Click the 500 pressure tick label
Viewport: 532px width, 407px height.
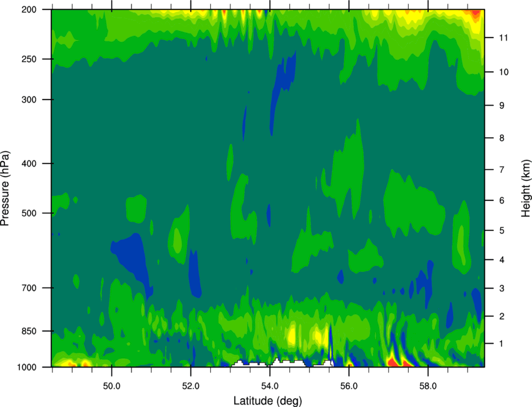[29, 213]
